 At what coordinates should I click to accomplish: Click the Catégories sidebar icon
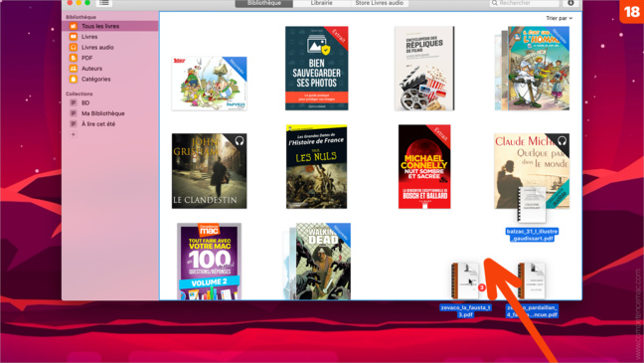coord(74,79)
